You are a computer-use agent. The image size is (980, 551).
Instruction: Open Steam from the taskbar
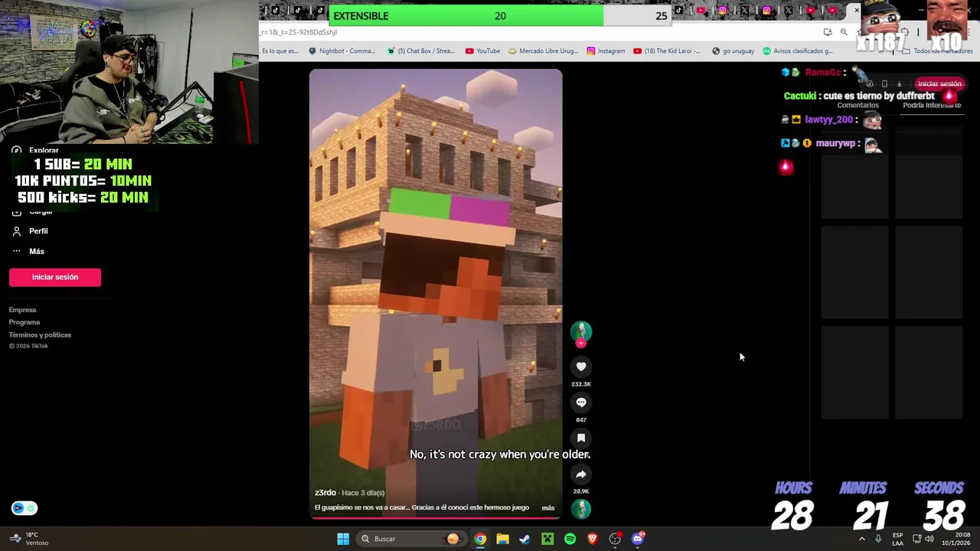(x=524, y=539)
